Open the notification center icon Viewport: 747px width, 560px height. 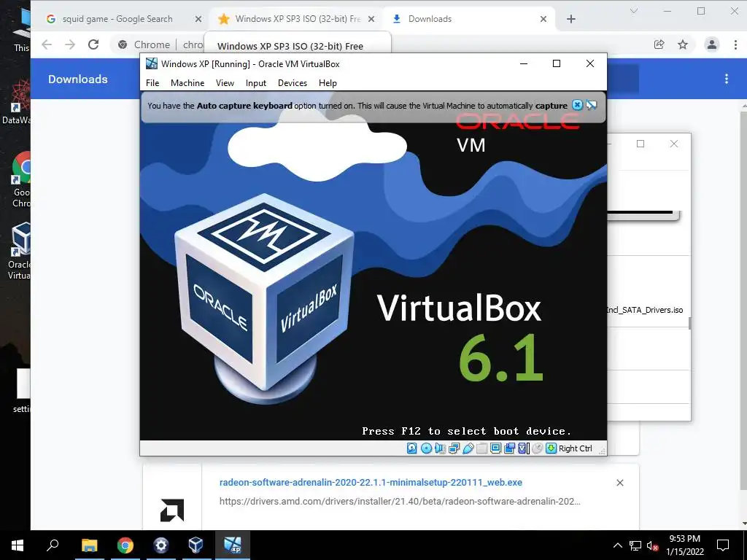723,545
